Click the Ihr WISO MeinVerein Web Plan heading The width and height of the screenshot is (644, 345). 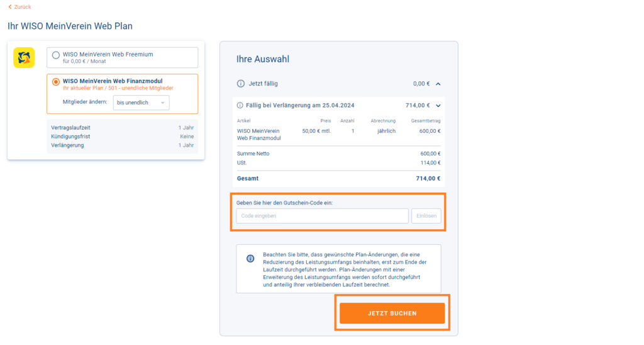[70, 26]
